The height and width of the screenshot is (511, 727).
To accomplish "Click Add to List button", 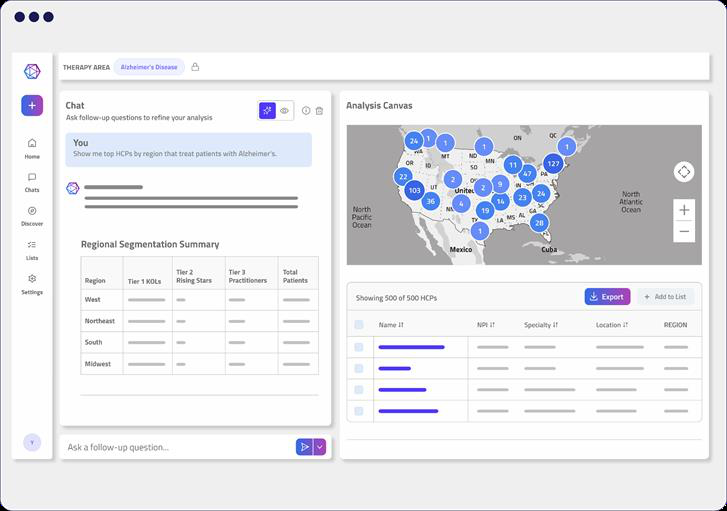I will (665, 297).
